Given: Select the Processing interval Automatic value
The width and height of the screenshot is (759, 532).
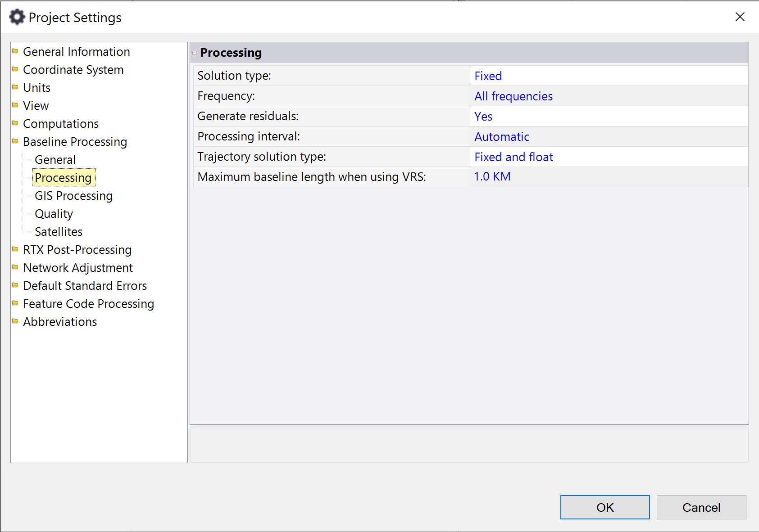Looking at the screenshot, I should coord(501,137).
